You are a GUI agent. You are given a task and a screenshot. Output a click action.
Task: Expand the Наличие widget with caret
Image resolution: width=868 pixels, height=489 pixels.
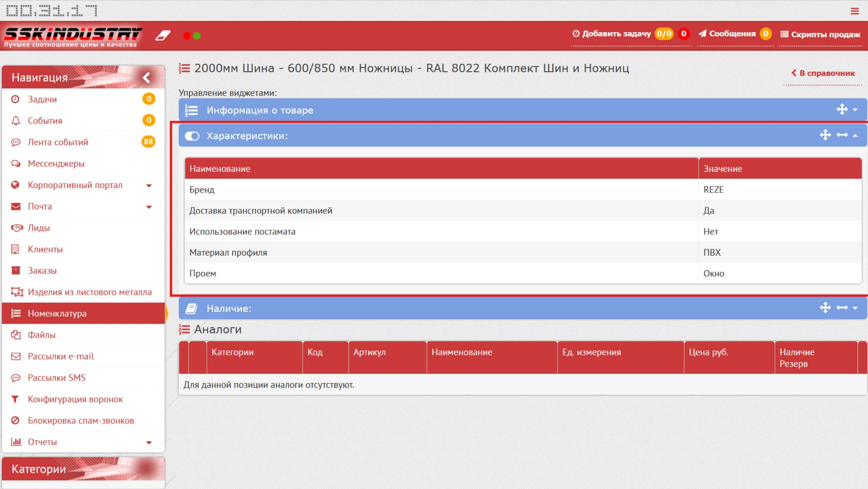(x=855, y=308)
